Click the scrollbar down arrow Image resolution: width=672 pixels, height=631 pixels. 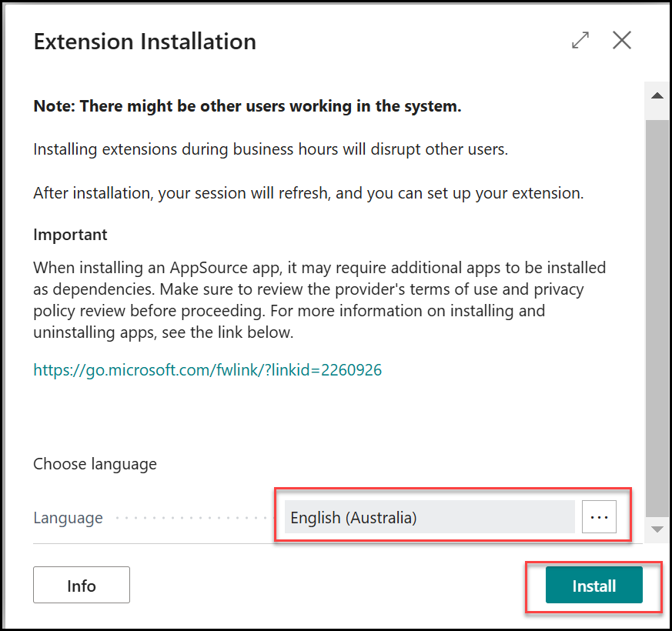click(x=657, y=529)
